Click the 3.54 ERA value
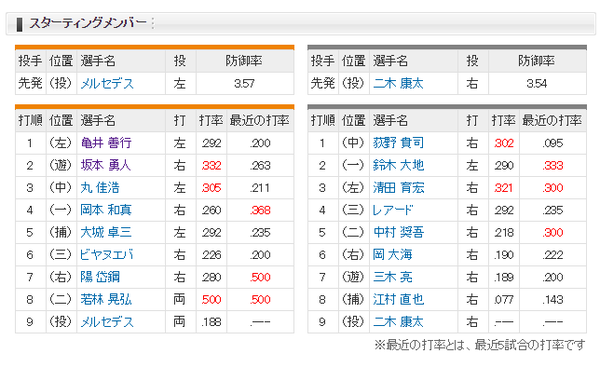600x367 pixels. [537, 83]
